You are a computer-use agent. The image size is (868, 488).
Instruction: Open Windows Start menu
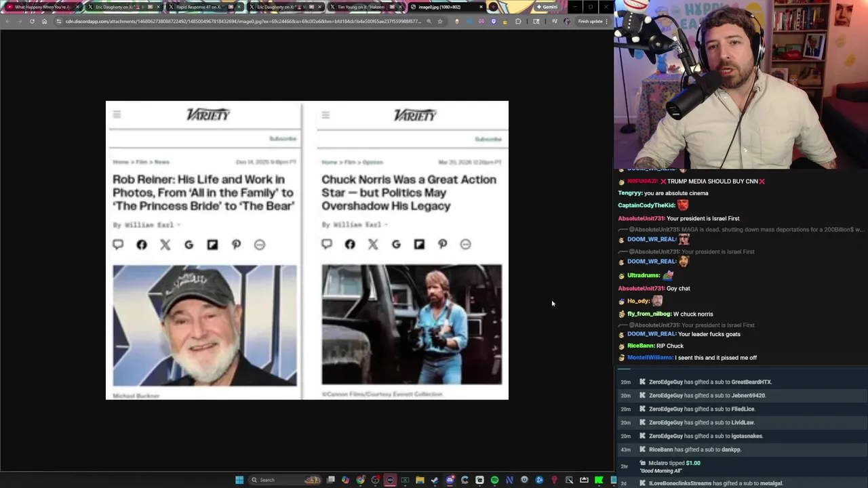point(239,480)
